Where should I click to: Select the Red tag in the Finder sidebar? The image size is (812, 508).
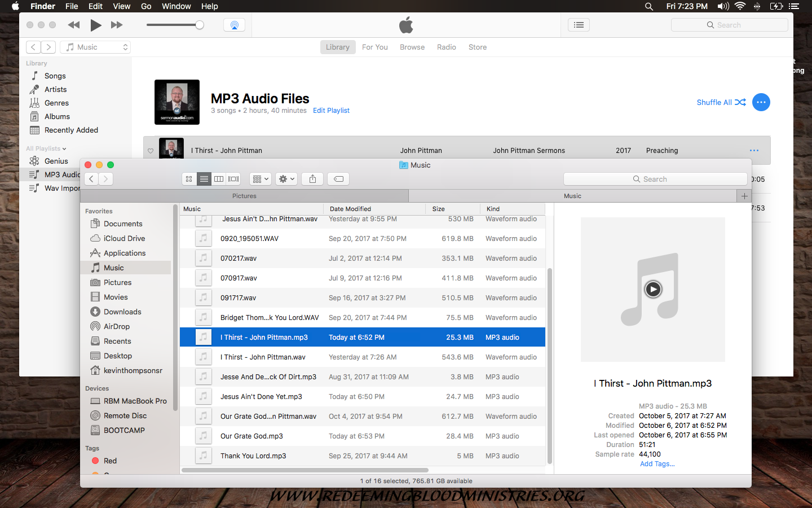point(110,461)
